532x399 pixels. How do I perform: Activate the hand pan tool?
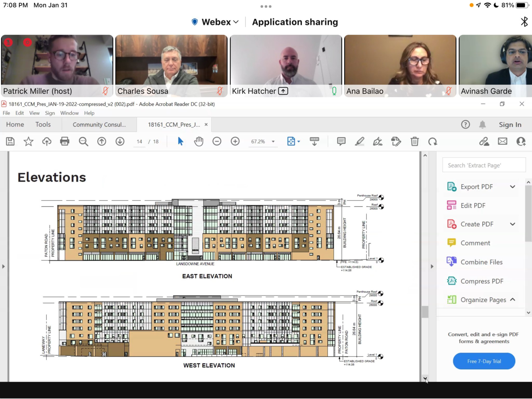click(x=199, y=142)
